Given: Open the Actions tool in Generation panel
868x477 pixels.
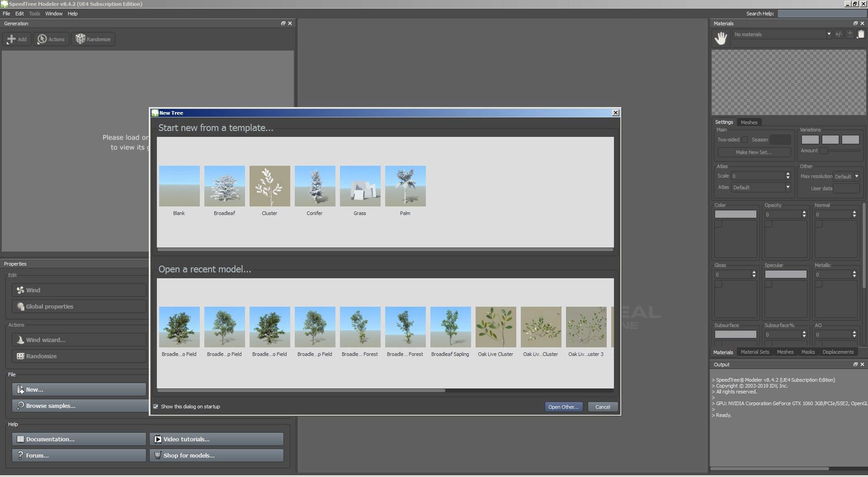Looking at the screenshot, I should 51,39.
